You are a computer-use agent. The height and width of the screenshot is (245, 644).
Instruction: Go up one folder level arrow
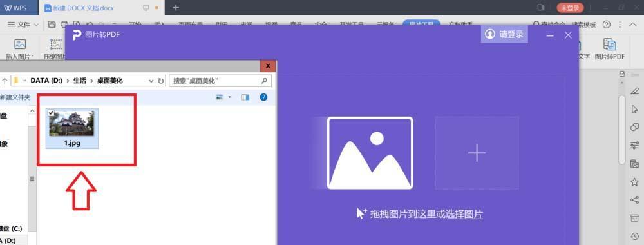[5, 81]
